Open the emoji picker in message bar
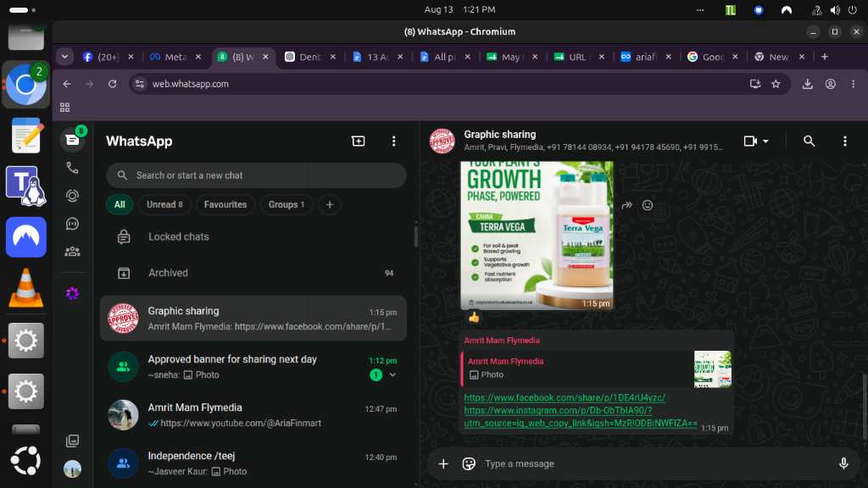868x488 pixels. pyautogui.click(x=469, y=463)
